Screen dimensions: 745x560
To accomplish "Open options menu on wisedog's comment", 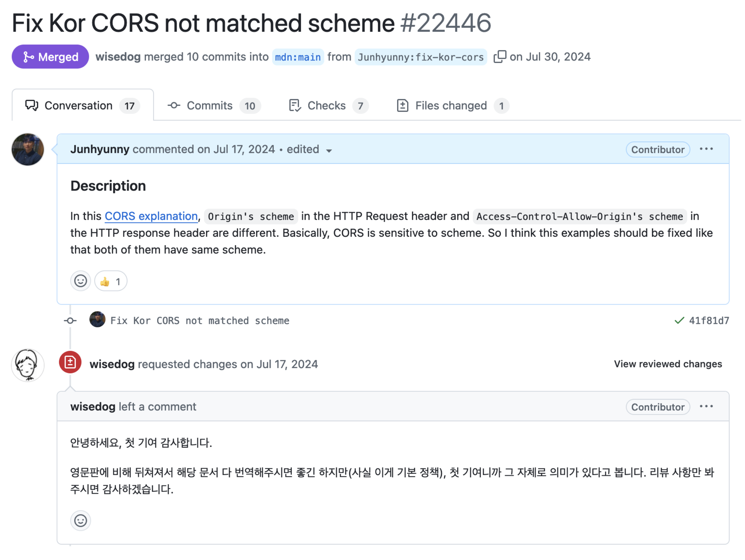I will pos(706,407).
